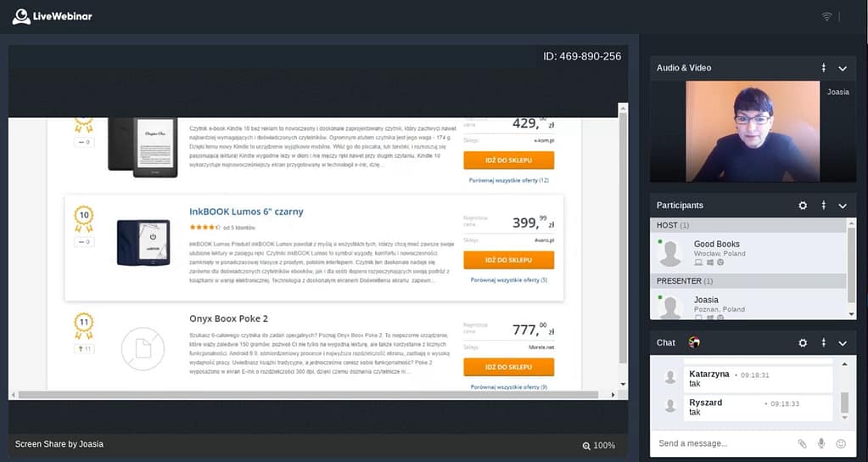Open Participants panel settings gear
Viewport: 868px width, 462px height.
803,206
